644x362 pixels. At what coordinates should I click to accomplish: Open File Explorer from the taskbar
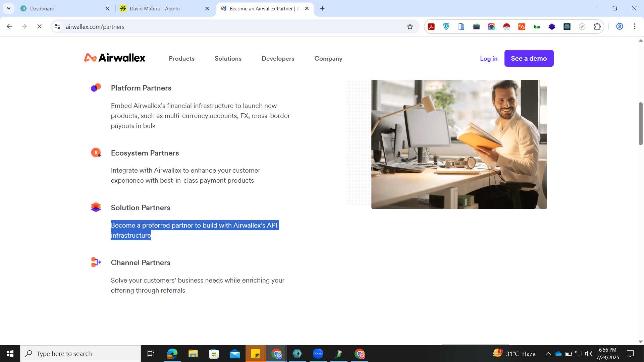(x=193, y=354)
